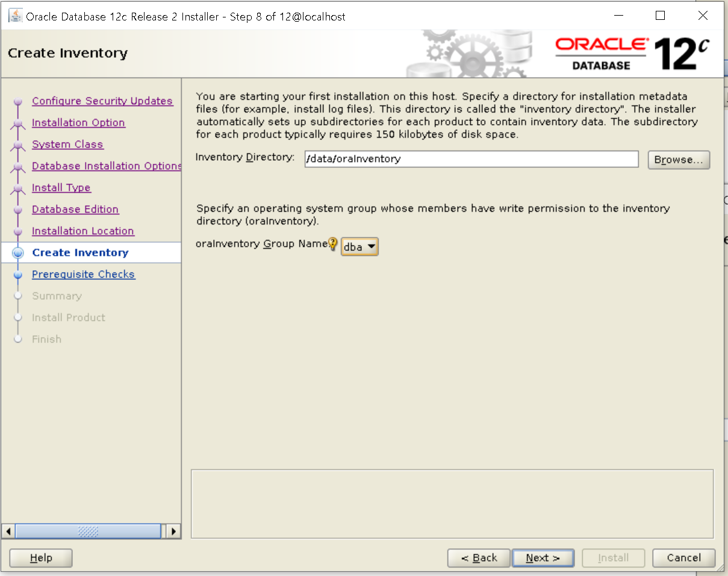728x576 pixels.
Task: Click the help hint icon beside oraInventory Group Name
Action: [x=333, y=244]
